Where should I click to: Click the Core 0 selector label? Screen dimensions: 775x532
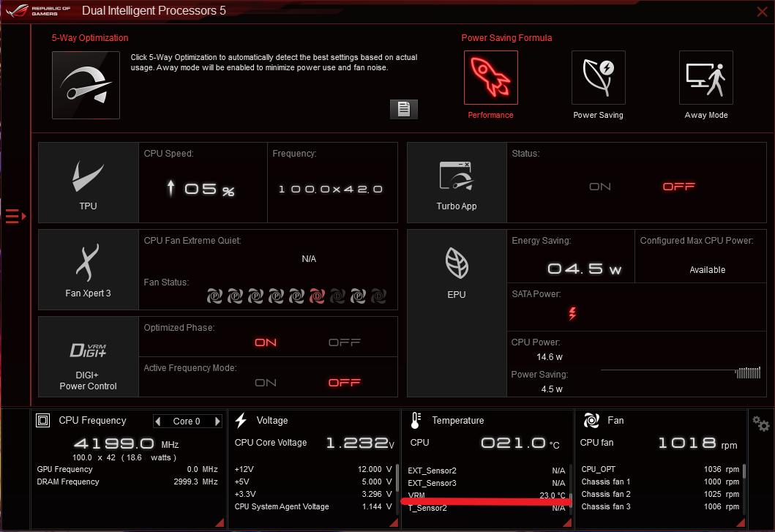point(187,422)
